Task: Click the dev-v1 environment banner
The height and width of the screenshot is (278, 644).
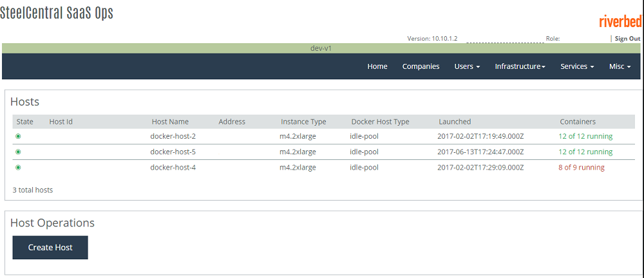Action: (321, 48)
